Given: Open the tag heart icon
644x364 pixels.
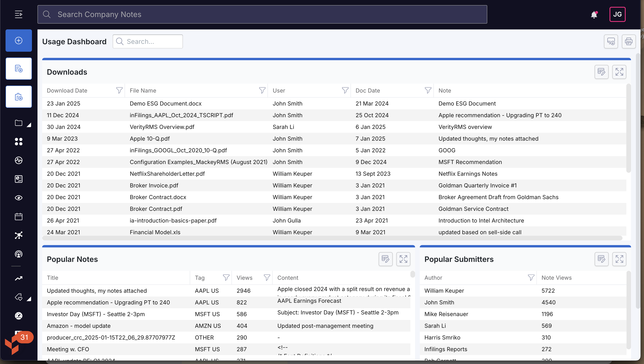Looking at the screenshot, I should pyautogui.click(x=19, y=297).
